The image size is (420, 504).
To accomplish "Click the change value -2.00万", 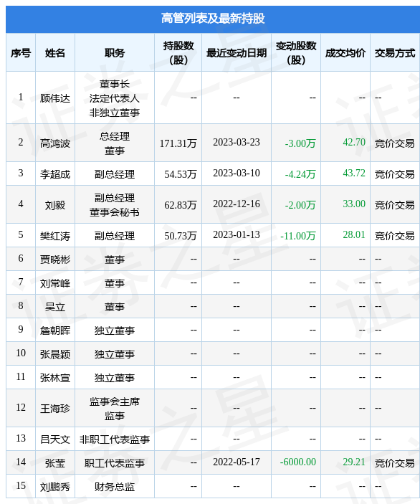I will pos(300,205).
